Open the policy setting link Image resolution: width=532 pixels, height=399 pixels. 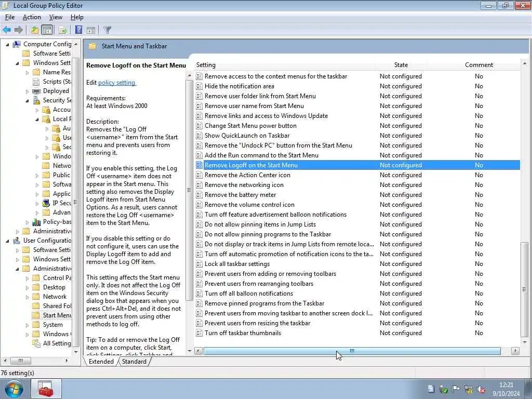(x=117, y=83)
